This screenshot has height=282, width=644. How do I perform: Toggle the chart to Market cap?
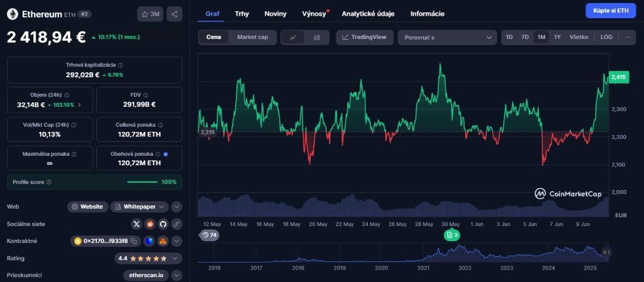pos(252,37)
